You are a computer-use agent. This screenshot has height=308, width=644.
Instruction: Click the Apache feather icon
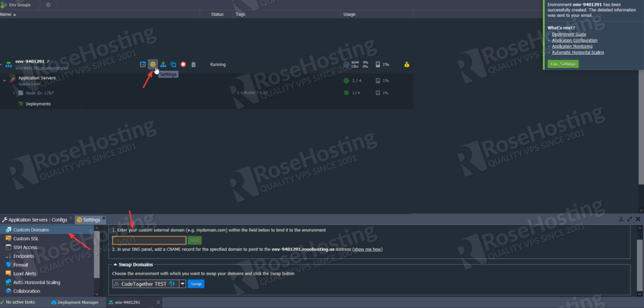tap(13, 80)
